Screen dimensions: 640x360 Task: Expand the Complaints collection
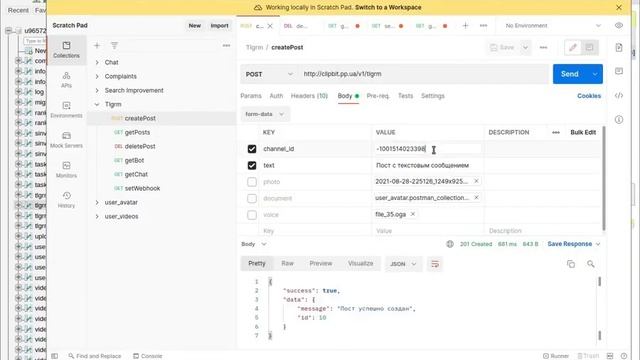click(x=97, y=76)
